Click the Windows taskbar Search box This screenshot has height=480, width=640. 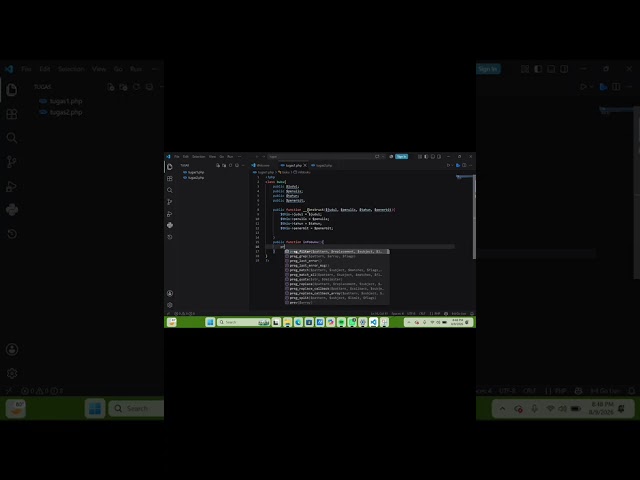[243, 322]
